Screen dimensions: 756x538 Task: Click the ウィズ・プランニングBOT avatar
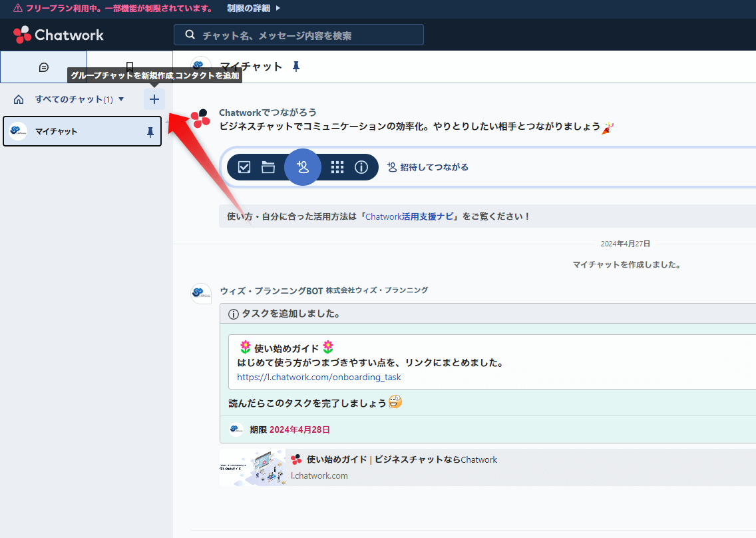point(201,294)
